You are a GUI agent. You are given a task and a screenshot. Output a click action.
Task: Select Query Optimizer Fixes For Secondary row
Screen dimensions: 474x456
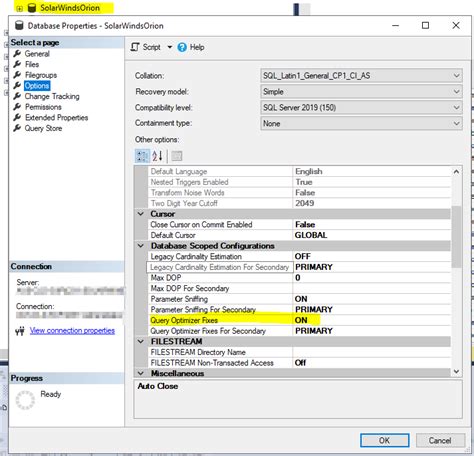coord(299,331)
